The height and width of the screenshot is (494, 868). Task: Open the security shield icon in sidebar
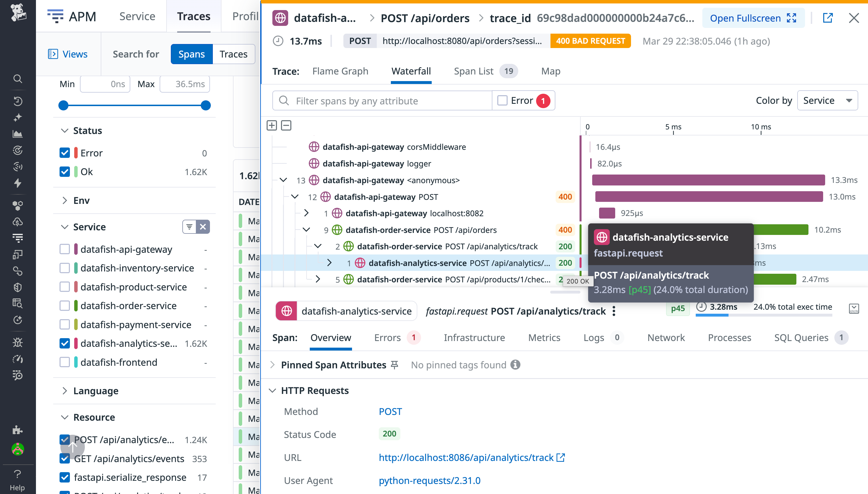18,287
